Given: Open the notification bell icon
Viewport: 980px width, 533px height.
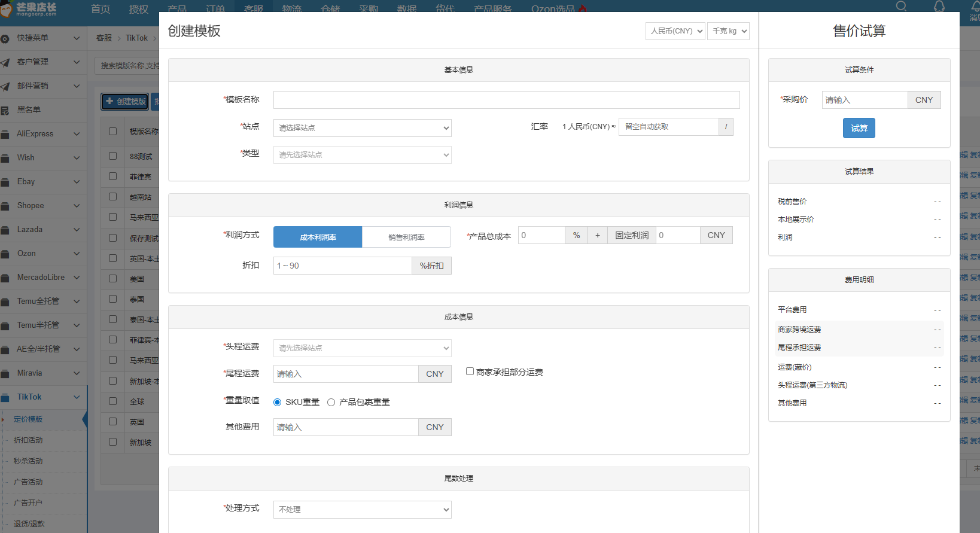Looking at the screenshot, I should pos(939,7).
